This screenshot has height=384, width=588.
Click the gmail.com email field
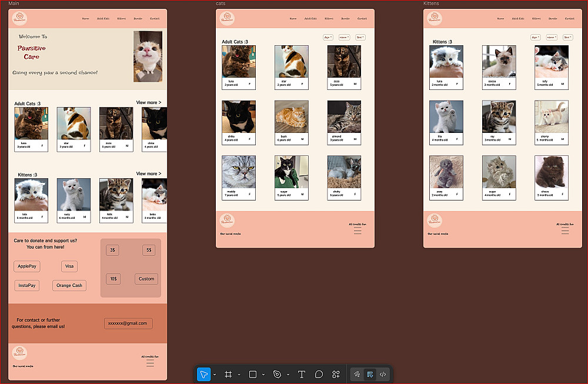tap(128, 323)
